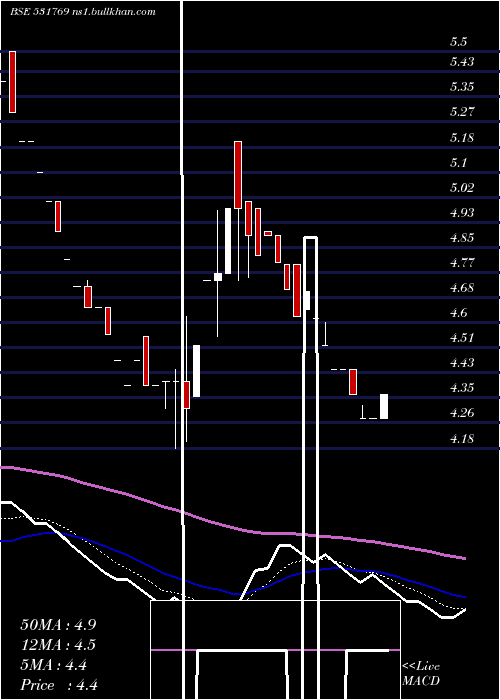This screenshot has width=500, height=700.
Task: Select the 4.18 price axis label
Action: click(462, 439)
